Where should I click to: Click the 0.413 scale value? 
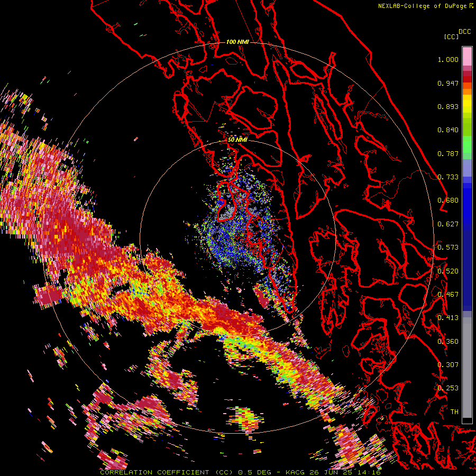(448, 318)
